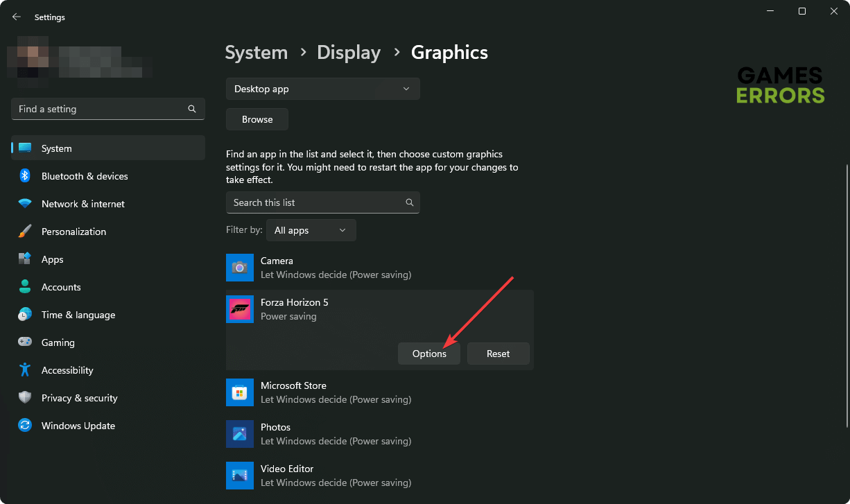Screen dimensions: 850x504
Task: Go to Personalization settings
Action: click(x=73, y=232)
